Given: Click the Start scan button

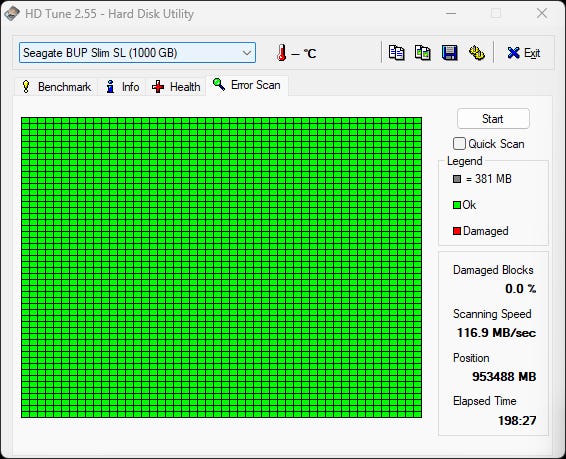Looking at the screenshot, I should click(493, 119).
